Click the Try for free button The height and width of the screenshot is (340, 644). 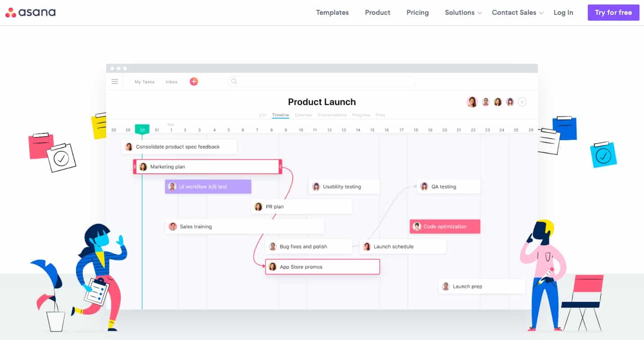click(613, 13)
